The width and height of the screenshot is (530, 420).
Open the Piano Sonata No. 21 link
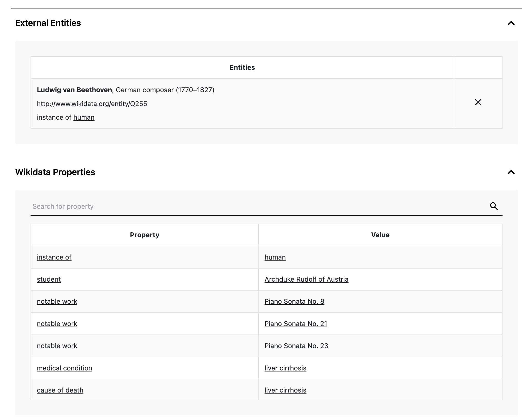pyautogui.click(x=296, y=324)
